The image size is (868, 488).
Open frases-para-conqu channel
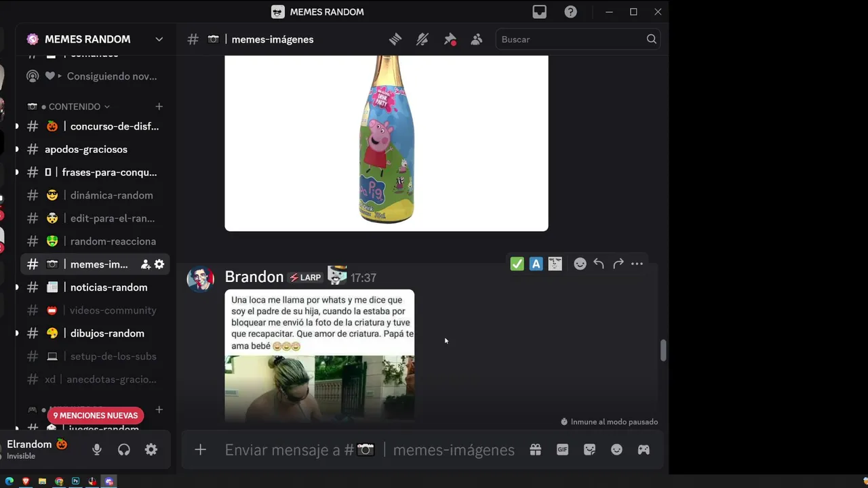[95, 172]
